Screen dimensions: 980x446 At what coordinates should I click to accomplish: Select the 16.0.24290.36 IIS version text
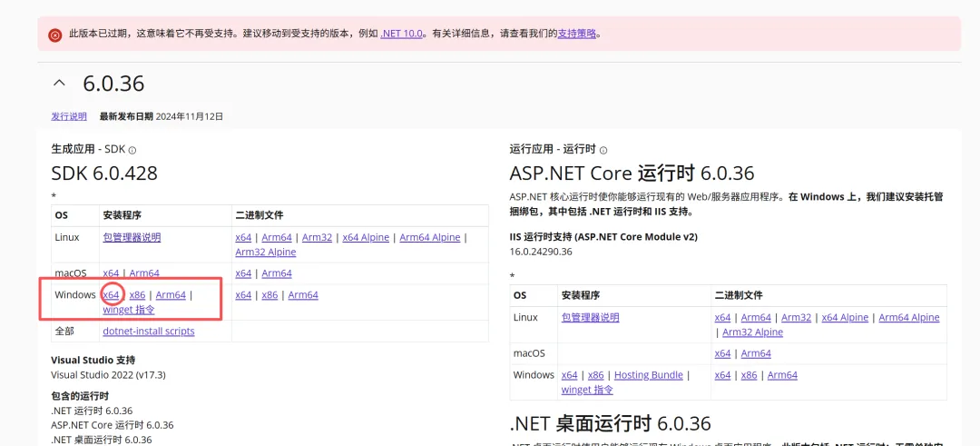[x=541, y=253]
